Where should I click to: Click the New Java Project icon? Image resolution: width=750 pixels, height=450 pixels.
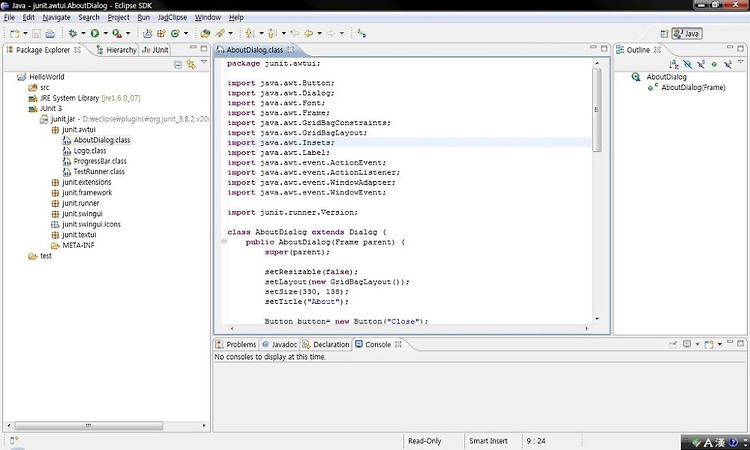[147, 33]
